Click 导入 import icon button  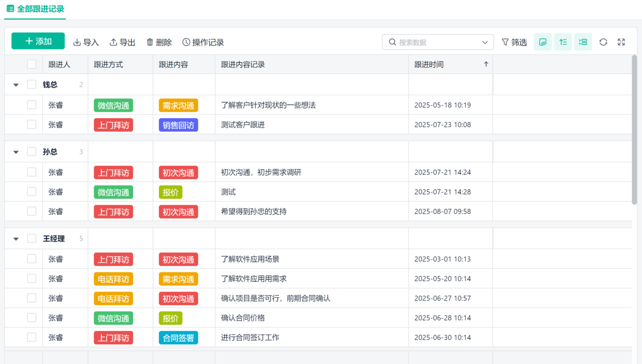tap(86, 42)
